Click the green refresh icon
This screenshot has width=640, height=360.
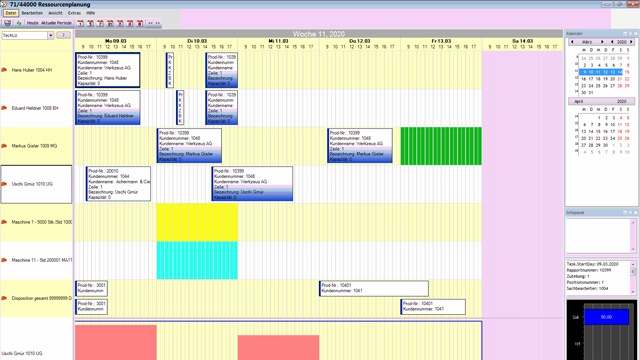(x=19, y=23)
